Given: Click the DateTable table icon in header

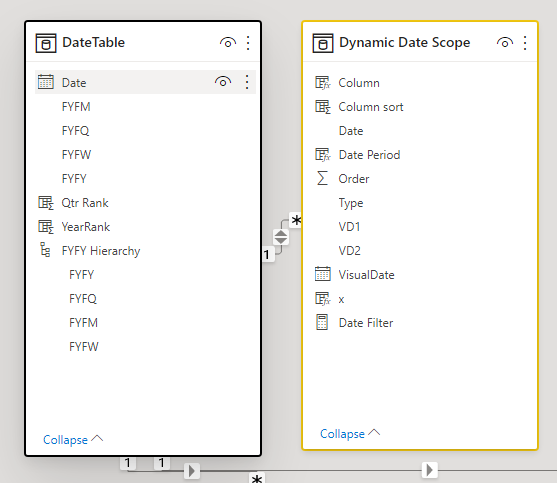Looking at the screenshot, I should tap(46, 43).
